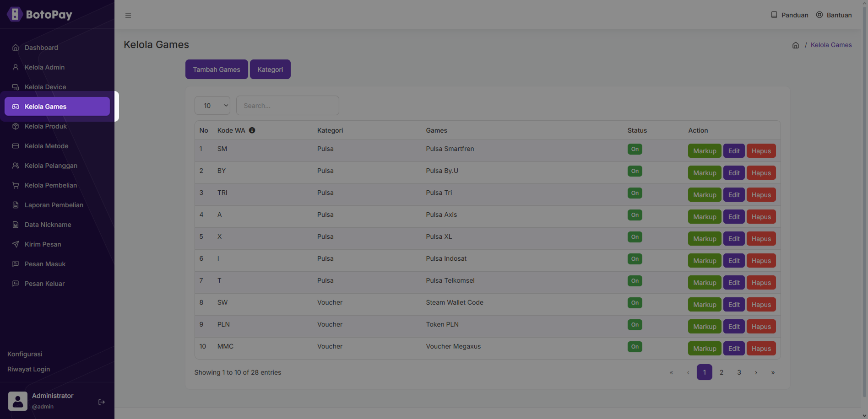Open Kelola Produk in the sidebar
868x419 pixels.
click(x=46, y=126)
